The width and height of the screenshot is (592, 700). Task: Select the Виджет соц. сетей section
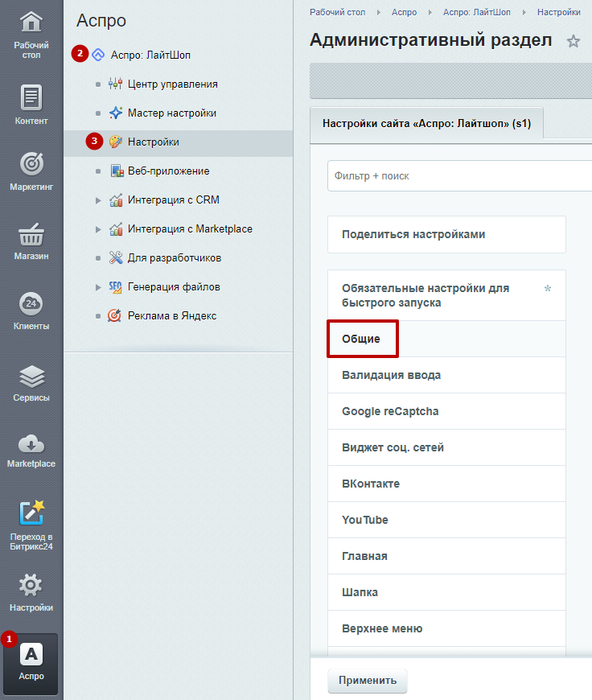point(446,447)
